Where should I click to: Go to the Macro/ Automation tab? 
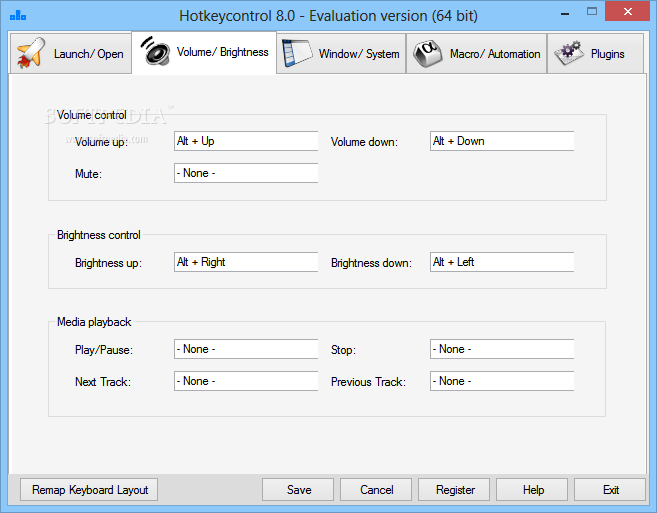(476, 54)
